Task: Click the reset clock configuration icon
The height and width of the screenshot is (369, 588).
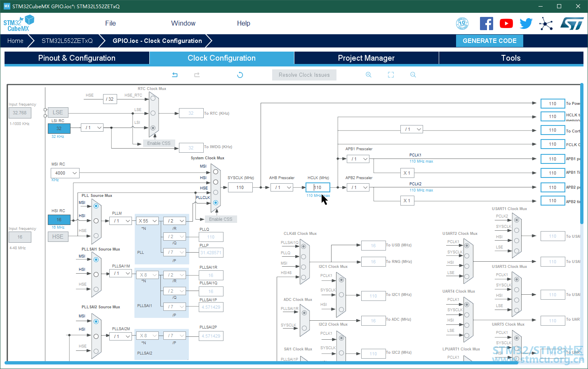Action: tap(240, 75)
